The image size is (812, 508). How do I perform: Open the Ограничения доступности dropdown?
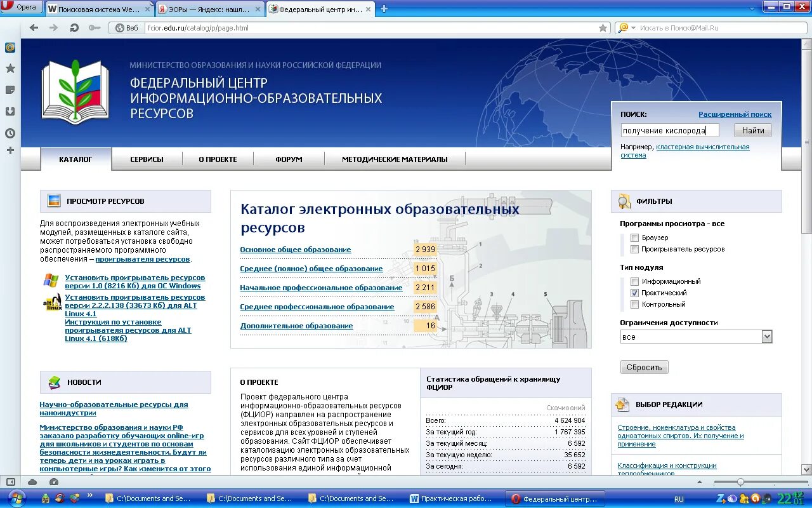[x=696, y=337]
